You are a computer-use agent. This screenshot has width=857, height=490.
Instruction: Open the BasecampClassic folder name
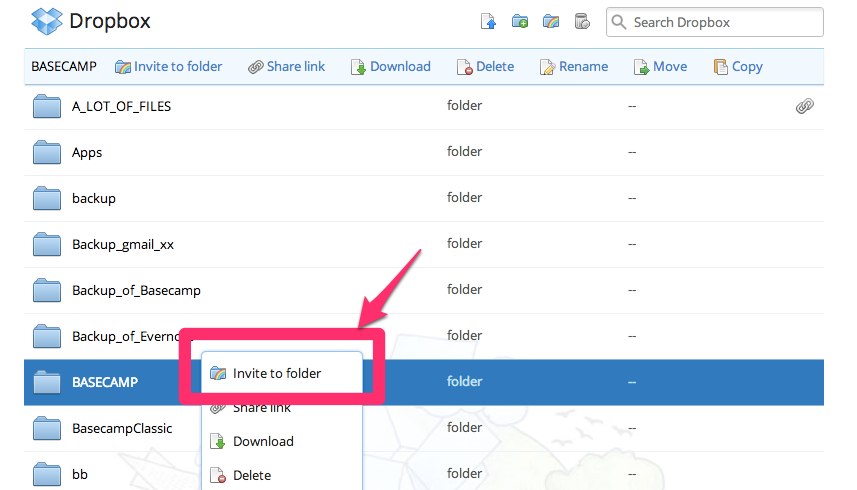click(x=122, y=428)
